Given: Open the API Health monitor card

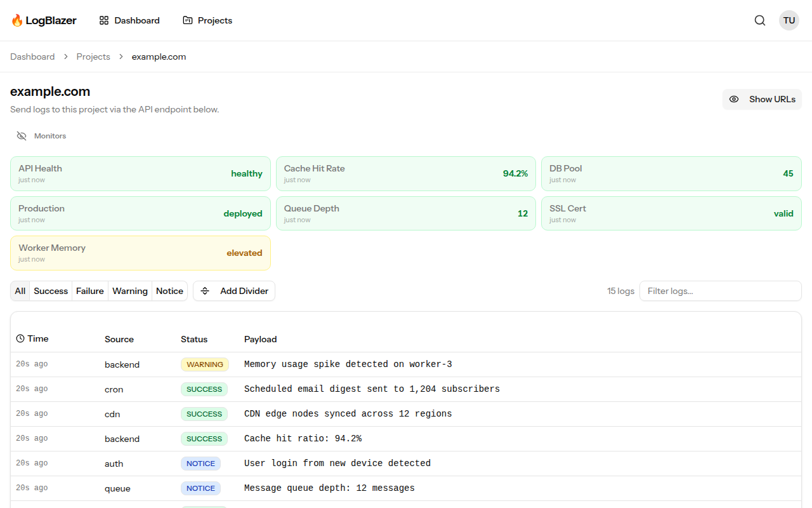Looking at the screenshot, I should (x=140, y=173).
